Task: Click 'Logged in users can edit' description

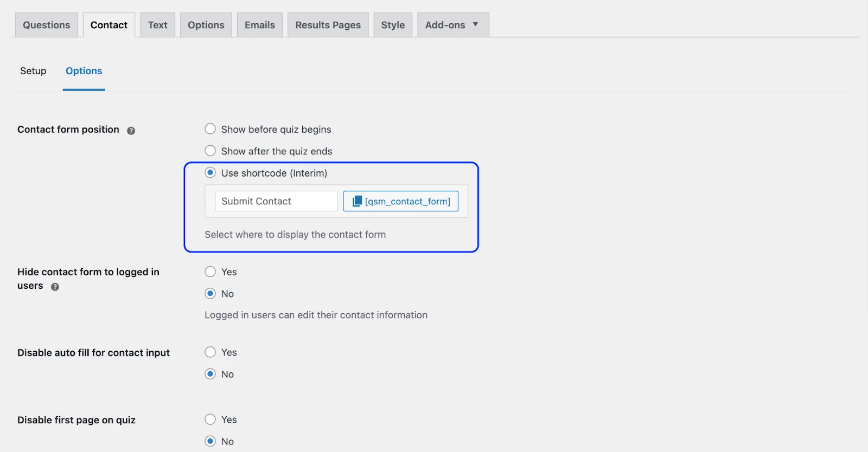Action: click(316, 315)
